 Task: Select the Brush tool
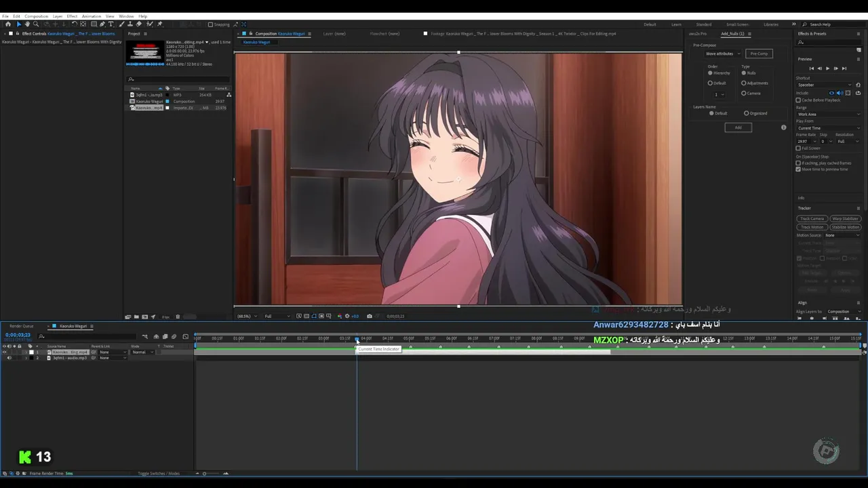(x=121, y=24)
